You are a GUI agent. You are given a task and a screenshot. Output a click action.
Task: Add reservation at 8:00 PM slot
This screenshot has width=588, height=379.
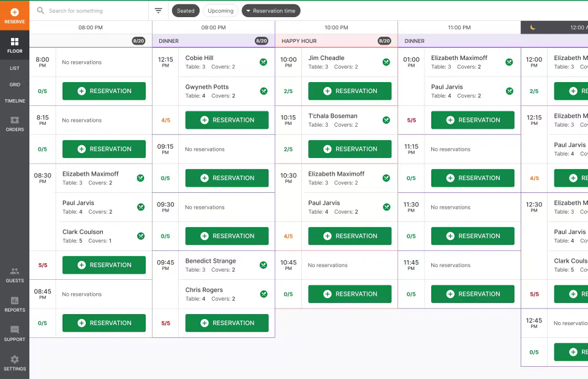point(104,91)
